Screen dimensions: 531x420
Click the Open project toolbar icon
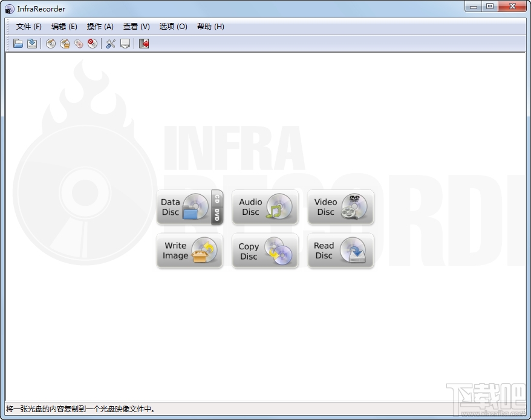[18, 44]
